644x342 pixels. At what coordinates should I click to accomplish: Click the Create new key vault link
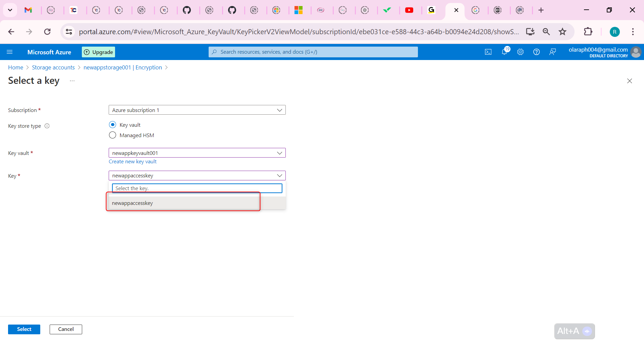coord(132,162)
